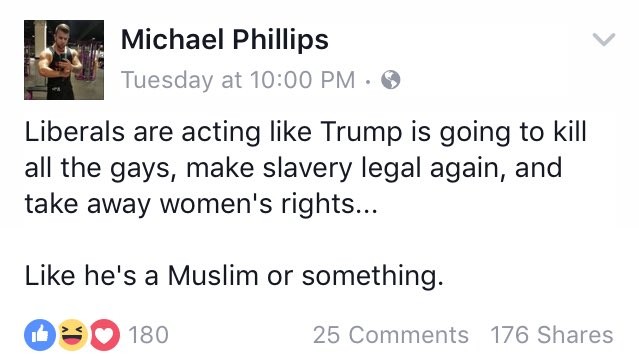Click the Michael Phillips profile picture
The height and width of the screenshot is (361, 639).
(64, 59)
